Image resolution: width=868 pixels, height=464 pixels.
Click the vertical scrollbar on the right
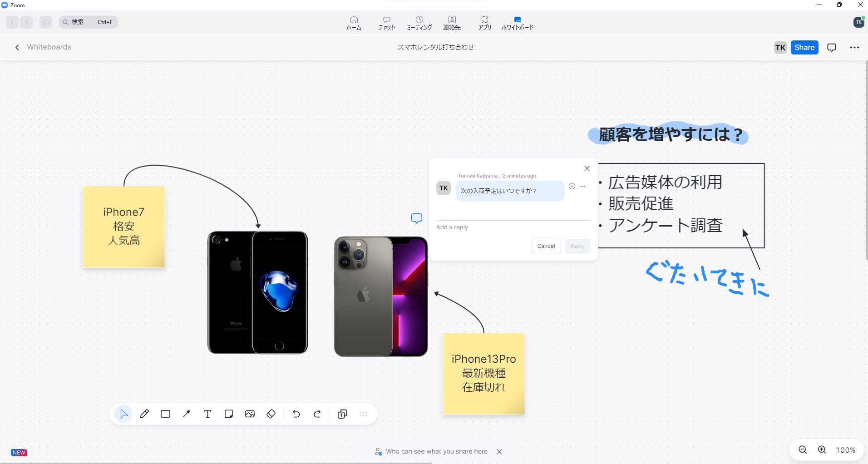click(x=867, y=160)
